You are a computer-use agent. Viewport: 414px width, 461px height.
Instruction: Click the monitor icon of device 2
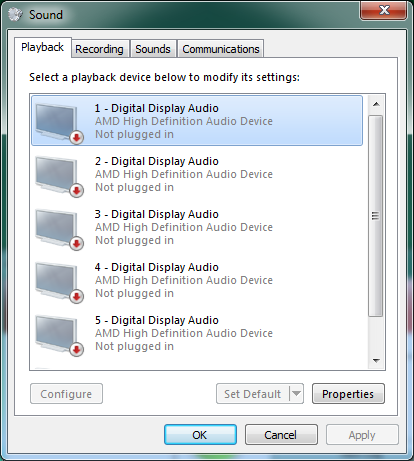(56, 174)
